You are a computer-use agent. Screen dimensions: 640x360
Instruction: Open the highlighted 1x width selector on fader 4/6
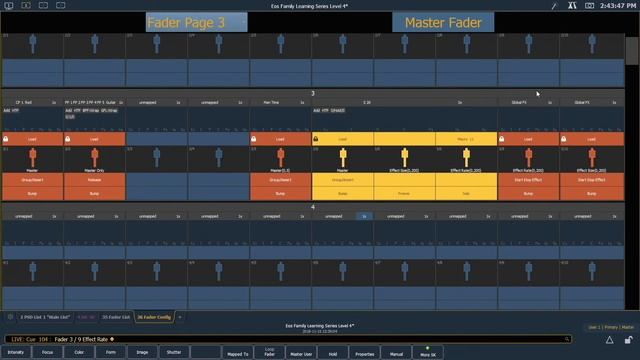[364, 216]
